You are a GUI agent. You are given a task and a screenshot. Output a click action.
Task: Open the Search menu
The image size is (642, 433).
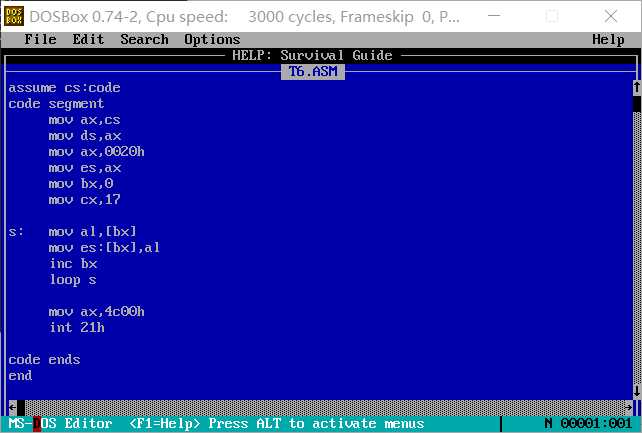click(x=144, y=39)
